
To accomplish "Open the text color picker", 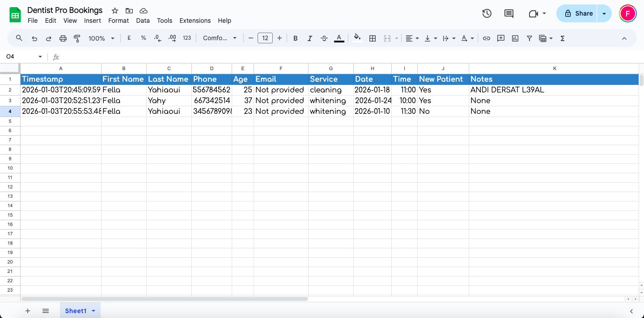I will [339, 38].
